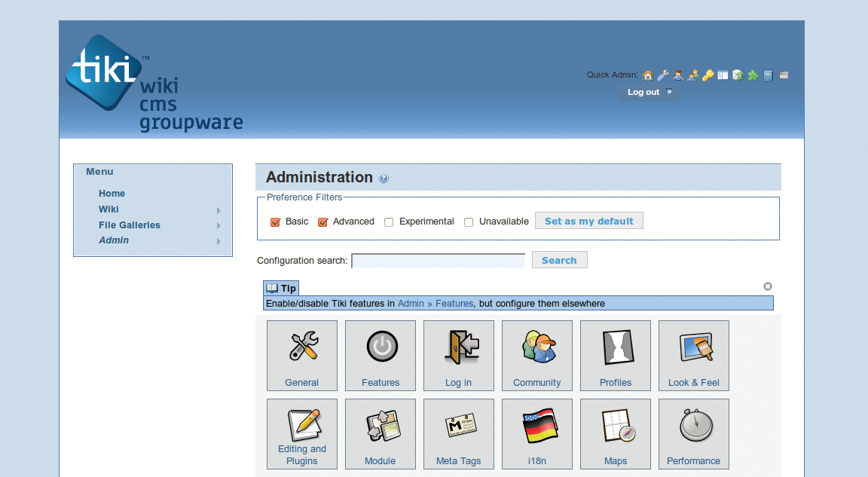
Task: Enable the Experimental preference filter
Action: (389, 222)
